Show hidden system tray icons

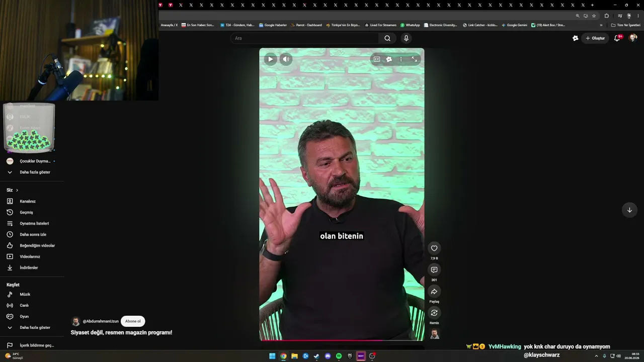pyautogui.click(x=597, y=356)
